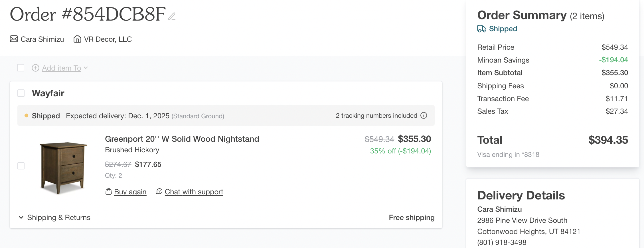The image size is (644, 248).
Task: Open the Add item To dropdown
Action: point(64,68)
